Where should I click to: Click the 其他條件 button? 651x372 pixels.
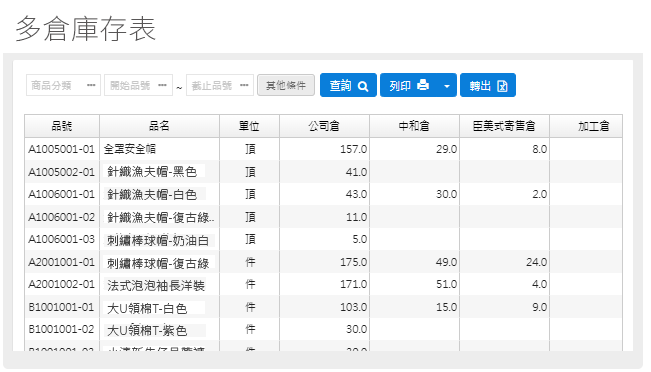pyautogui.click(x=286, y=85)
